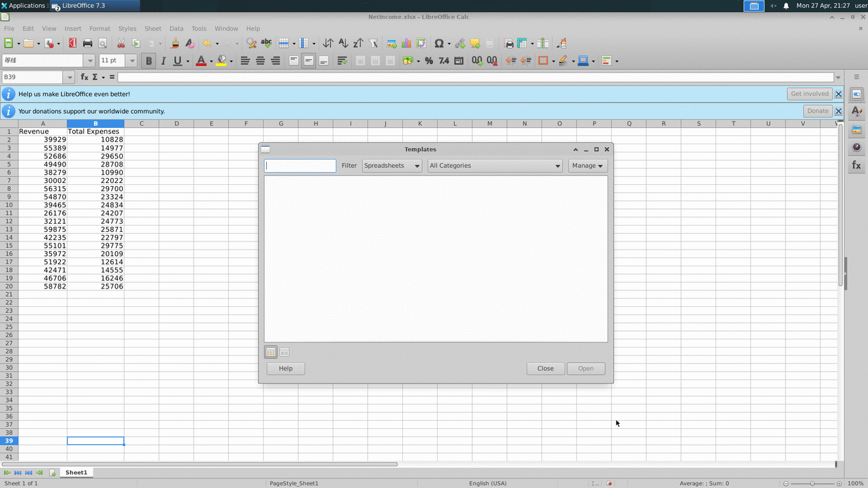The width and height of the screenshot is (868, 488).
Task: Open the Insert Special Character tool
Action: 439,43
